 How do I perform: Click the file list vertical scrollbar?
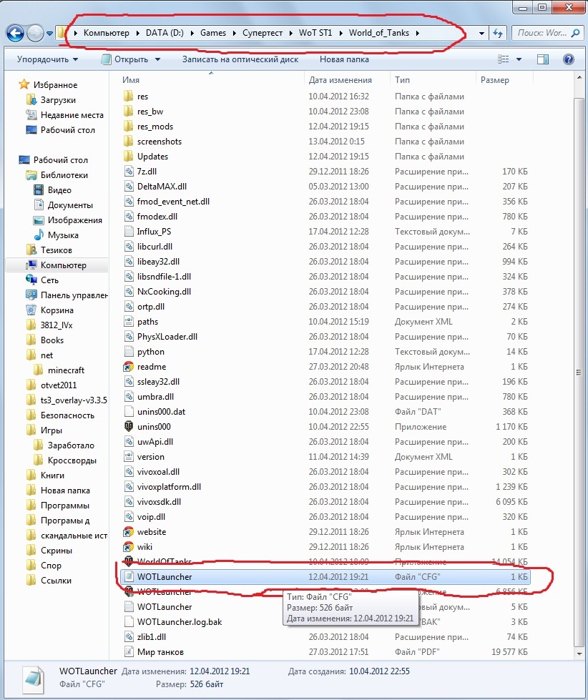tap(579, 373)
